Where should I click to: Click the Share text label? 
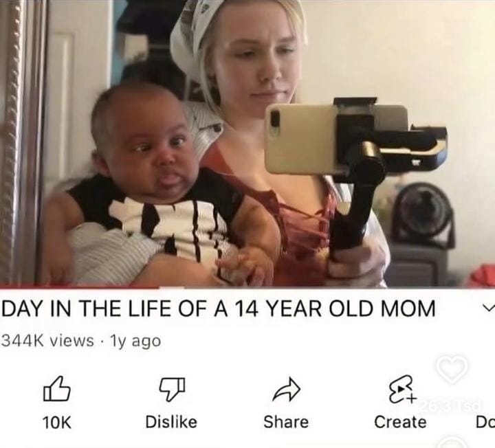click(x=286, y=422)
